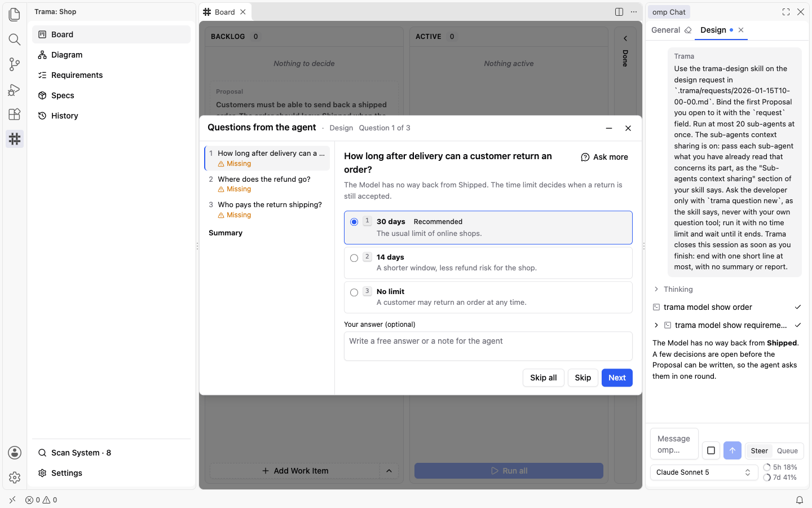Maximize the omp Chat panel
This screenshot has height=508, width=812.
[786, 12]
